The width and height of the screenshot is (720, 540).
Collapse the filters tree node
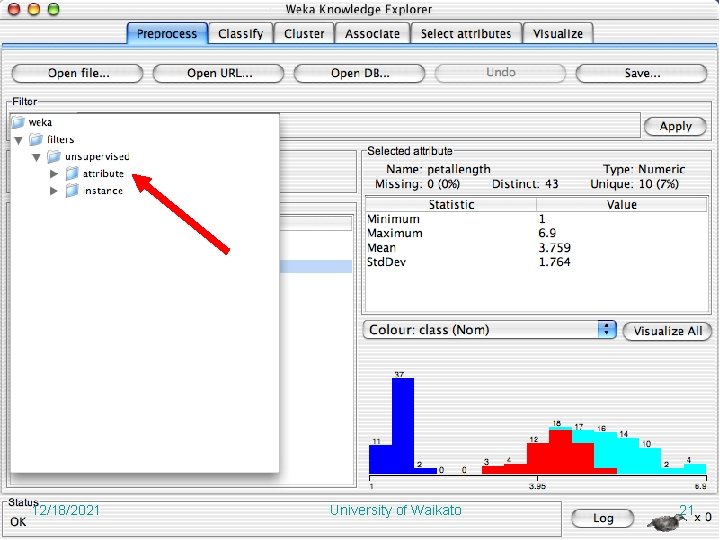(18, 140)
